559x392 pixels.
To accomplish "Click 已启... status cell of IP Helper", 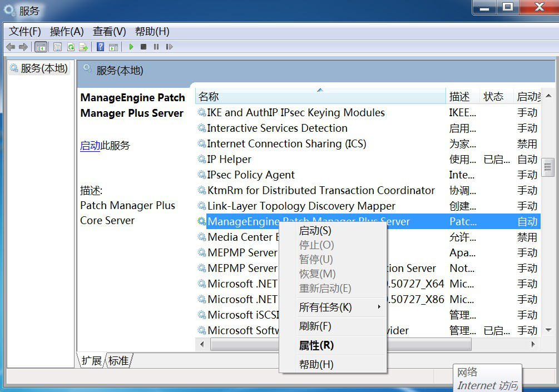I will (x=497, y=159).
